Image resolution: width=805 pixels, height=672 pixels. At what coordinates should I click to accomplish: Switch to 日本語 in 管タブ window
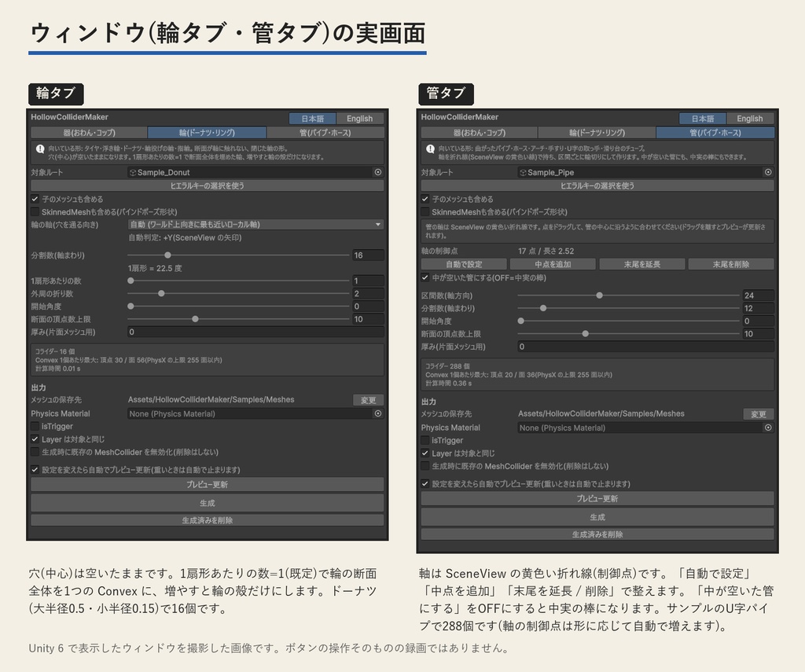pos(702,119)
